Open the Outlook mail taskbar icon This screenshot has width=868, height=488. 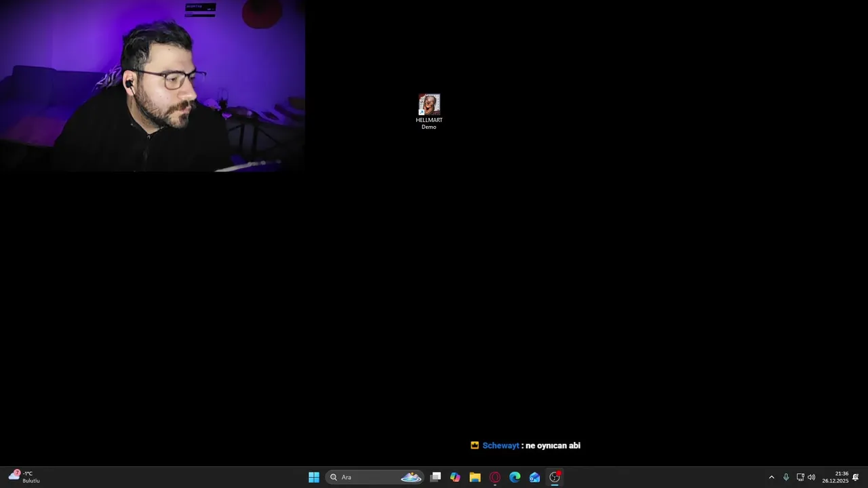534,477
